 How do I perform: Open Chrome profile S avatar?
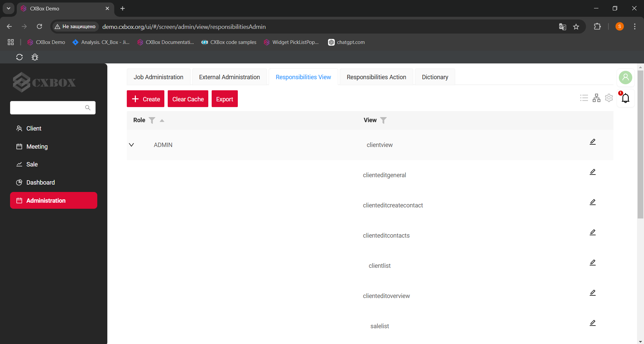point(620,27)
